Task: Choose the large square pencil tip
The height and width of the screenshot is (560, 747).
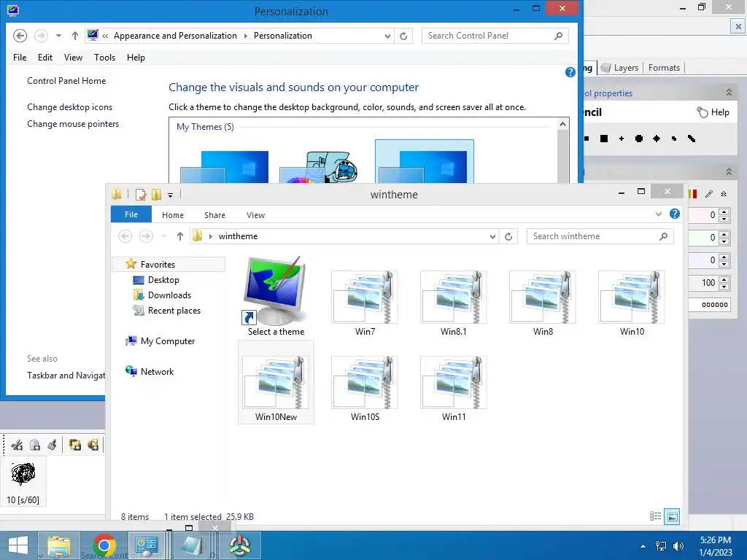Action: coord(603,139)
